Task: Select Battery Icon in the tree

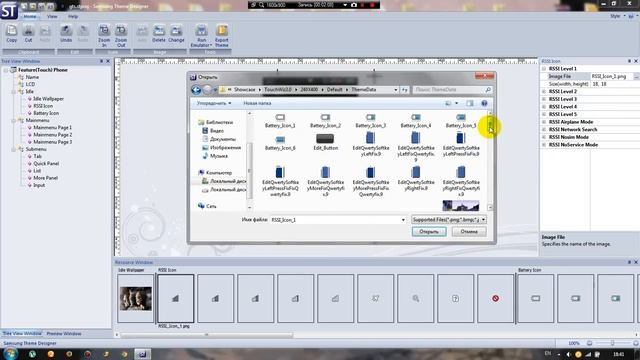Action: [x=46, y=113]
